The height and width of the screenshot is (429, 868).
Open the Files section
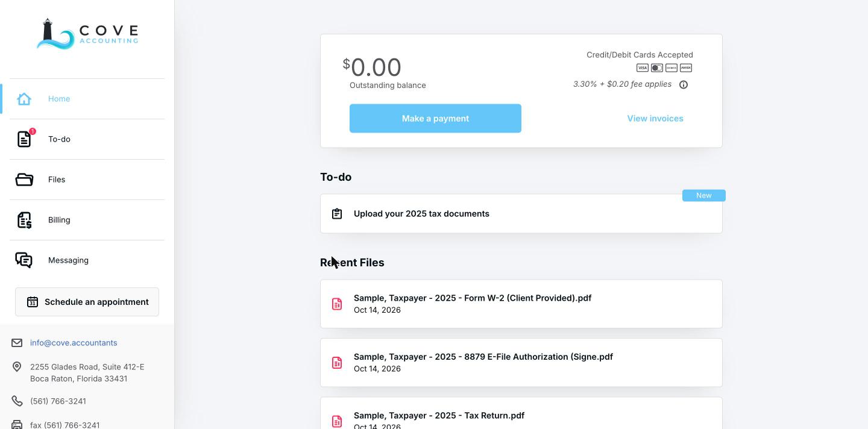click(x=87, y=180)
